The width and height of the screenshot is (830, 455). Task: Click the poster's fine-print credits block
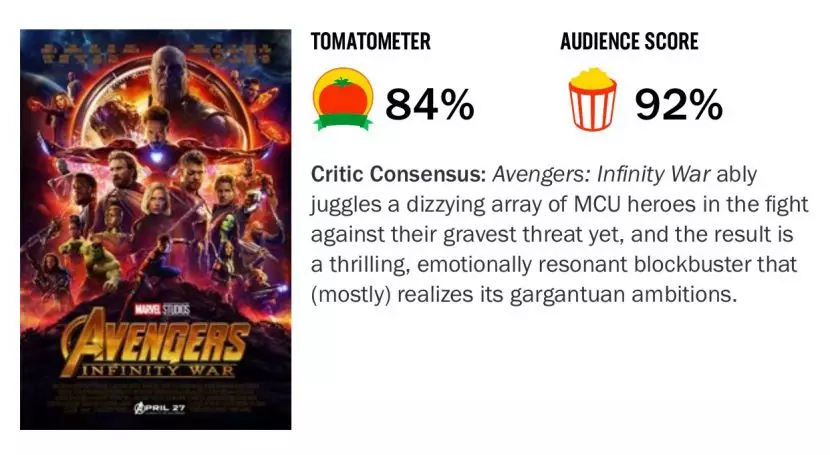[x=155, y=385]
